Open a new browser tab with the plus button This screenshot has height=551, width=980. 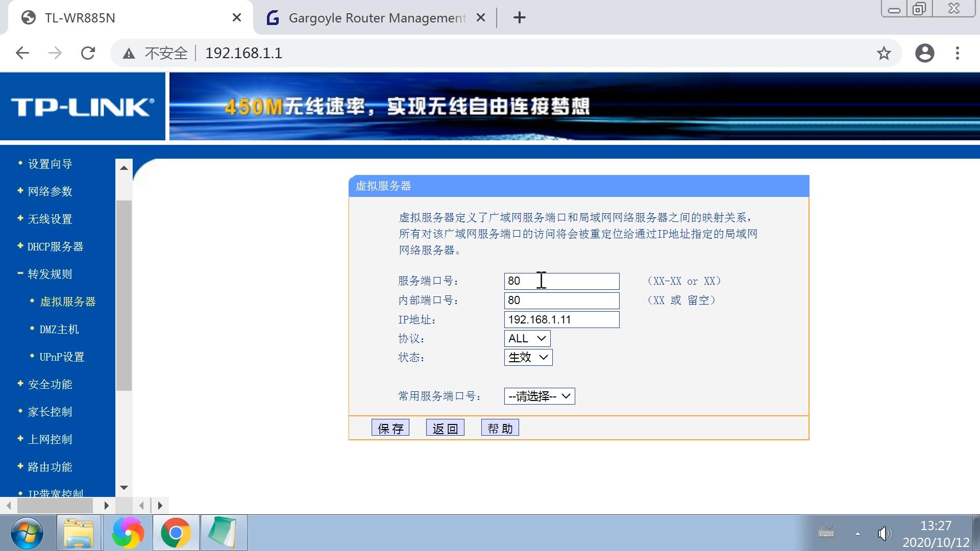519,17
